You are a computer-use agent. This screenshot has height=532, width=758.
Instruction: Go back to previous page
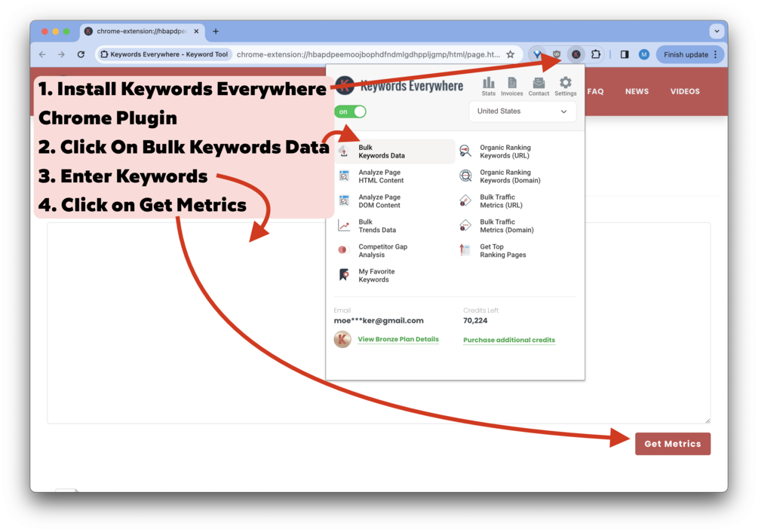(x=42, y=54)
